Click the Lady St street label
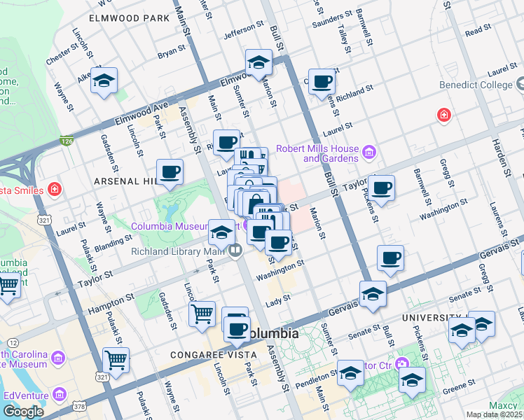The width and height of the screenshot is (524, 420). pos(278,301)
